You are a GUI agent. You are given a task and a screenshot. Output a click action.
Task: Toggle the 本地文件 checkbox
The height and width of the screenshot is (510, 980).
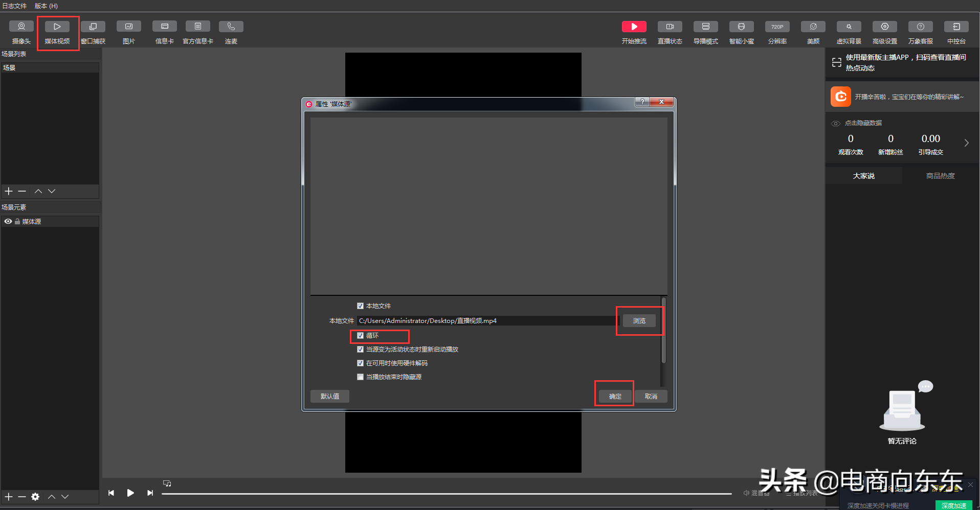tap(360, 306)
